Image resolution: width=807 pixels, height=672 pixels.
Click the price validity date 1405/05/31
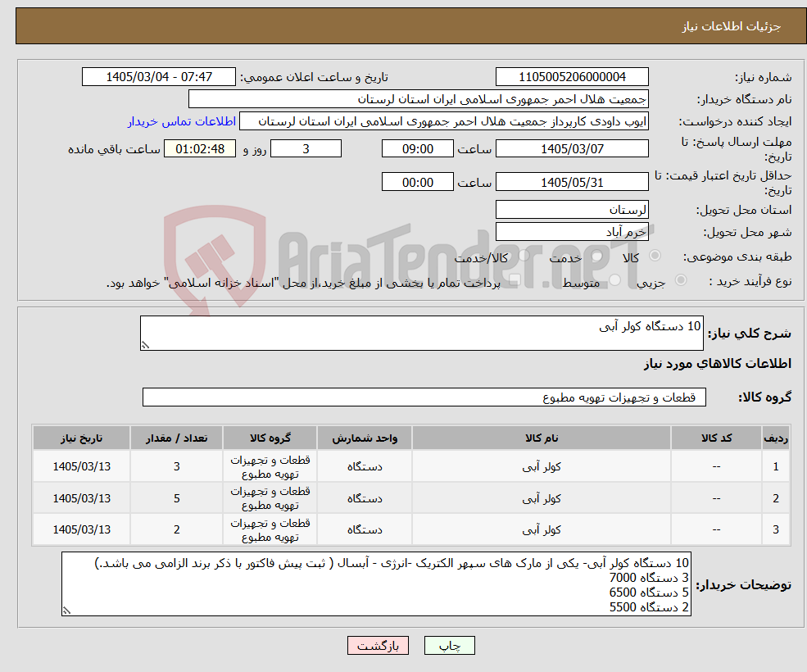572,182
